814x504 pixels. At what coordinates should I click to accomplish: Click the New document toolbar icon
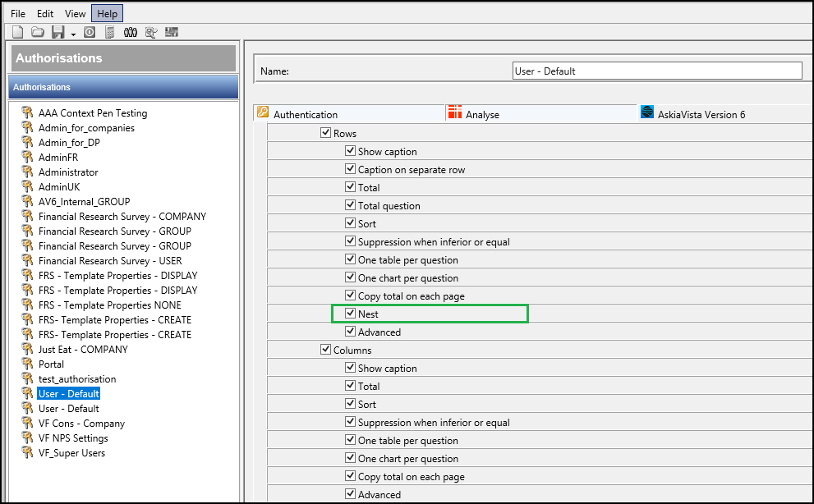click(x=17, y=32)
